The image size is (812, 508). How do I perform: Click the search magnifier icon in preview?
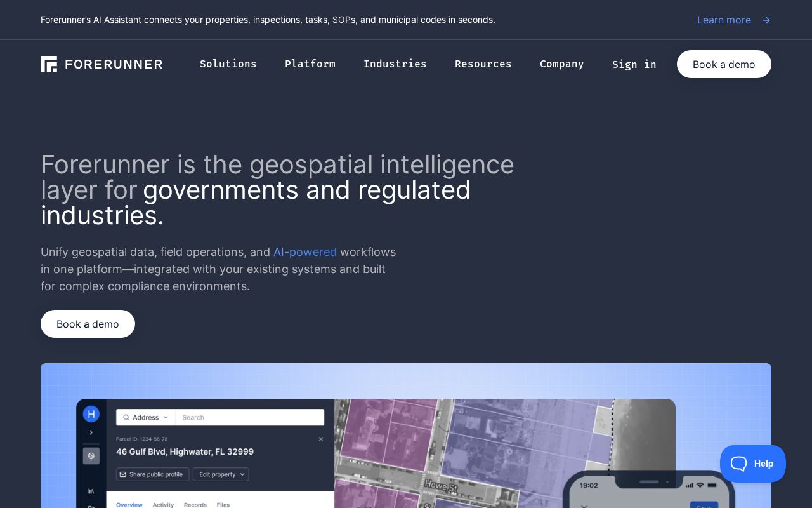click(127, 418)
